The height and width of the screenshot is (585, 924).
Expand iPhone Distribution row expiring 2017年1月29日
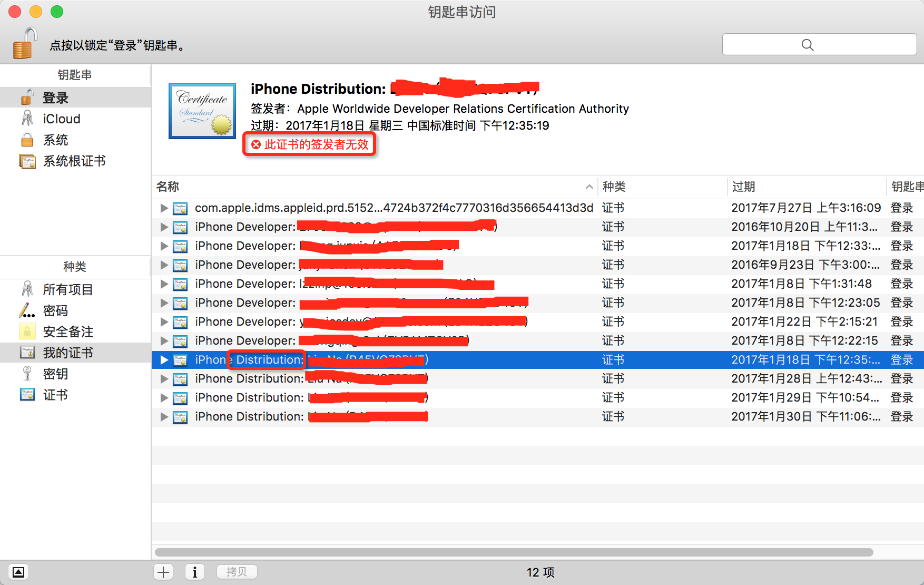tap(164, 398)
